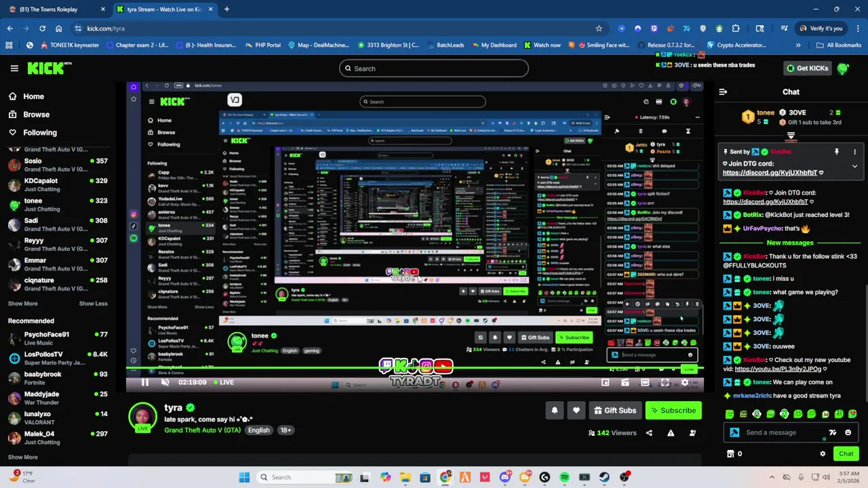The image size is (868, 488).
Task: Click the Kick Search box
Action: click(434, 68)
